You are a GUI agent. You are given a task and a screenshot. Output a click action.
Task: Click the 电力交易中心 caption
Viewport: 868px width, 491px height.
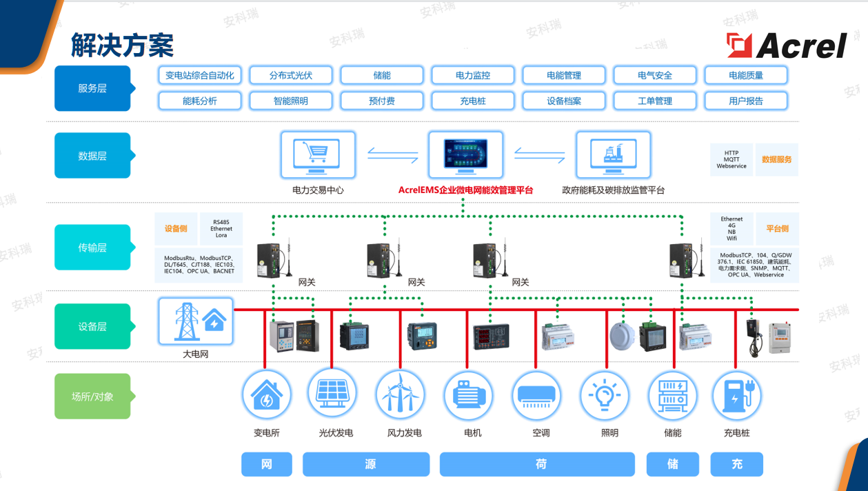coord(318,190)
